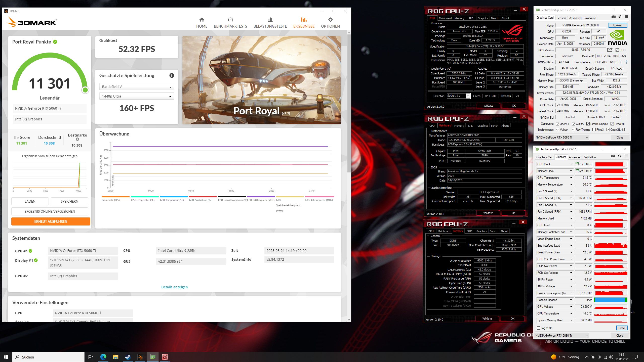Open volume control in system tray

coord(611,357)
